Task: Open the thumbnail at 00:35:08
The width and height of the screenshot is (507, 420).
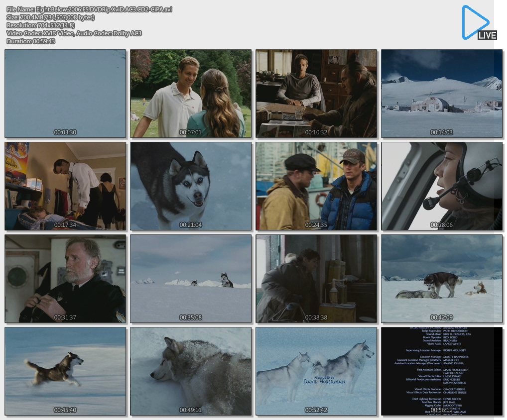Action: [191, 279]
